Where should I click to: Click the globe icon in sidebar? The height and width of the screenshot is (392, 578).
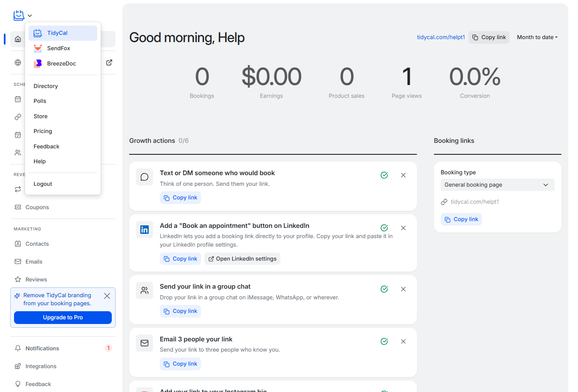[x=18, y=62]
